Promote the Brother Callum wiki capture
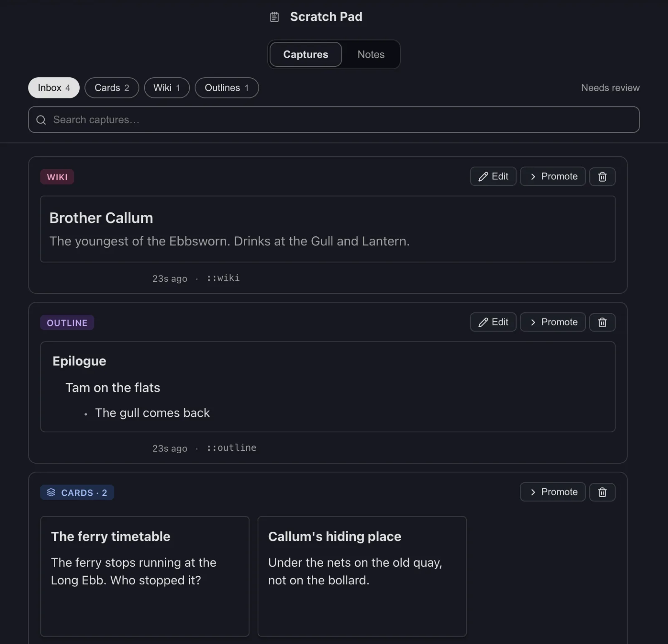 point(553,177)
